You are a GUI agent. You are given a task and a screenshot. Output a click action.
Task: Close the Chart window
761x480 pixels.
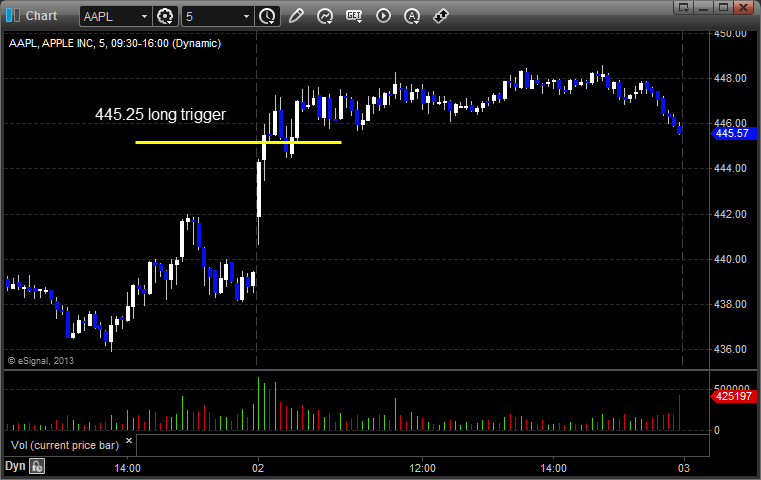(x=744, y=7)
